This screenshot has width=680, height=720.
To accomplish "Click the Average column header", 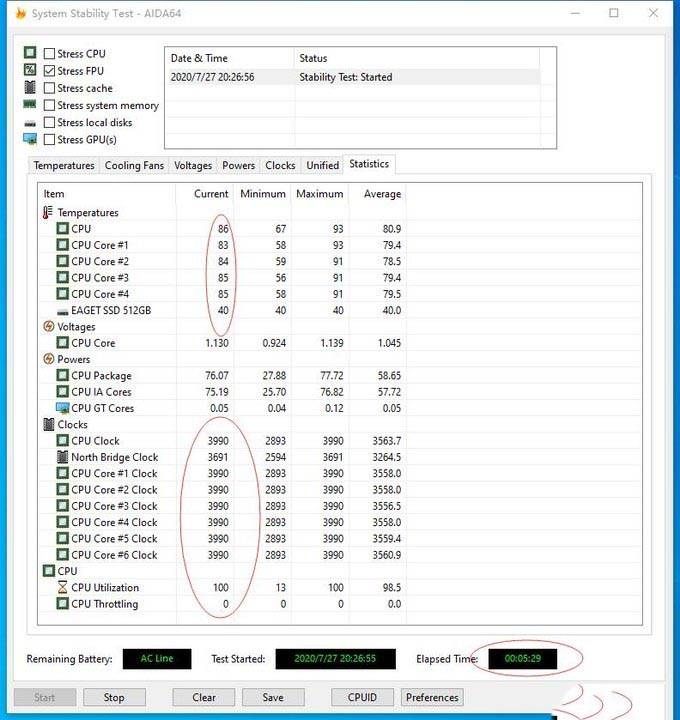I will pos(377,194).
